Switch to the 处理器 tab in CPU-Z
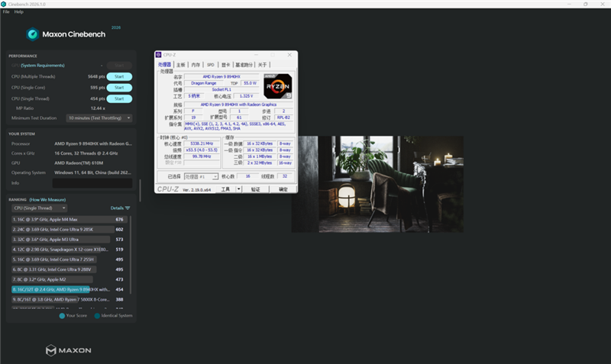This screenshot has height=364, width=611. coord(164,65)
